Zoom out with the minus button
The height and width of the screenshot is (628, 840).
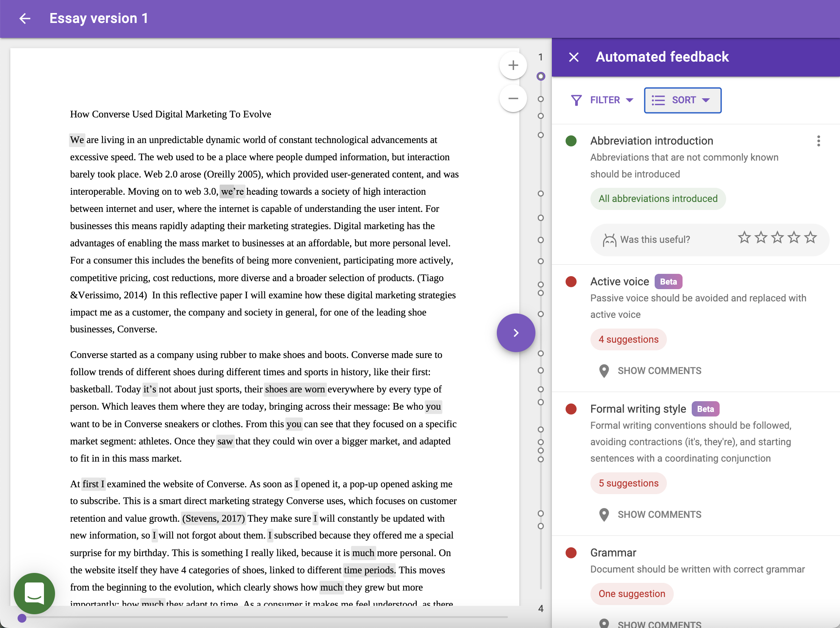coord(513,99)
